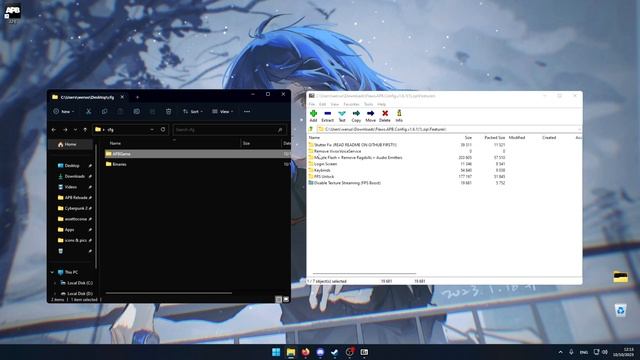Open the New dropdown in File Explorer
The width and height of the screenshot is (640, 360).
[x=64, y=111]
